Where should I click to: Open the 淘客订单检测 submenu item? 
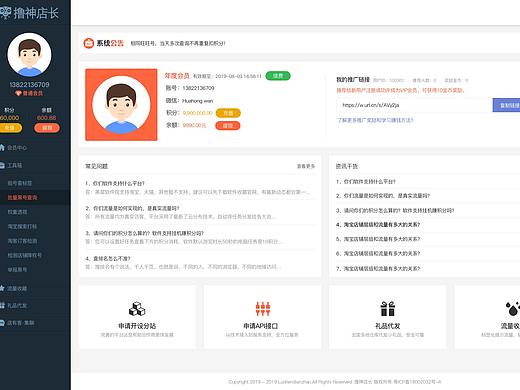22,241
